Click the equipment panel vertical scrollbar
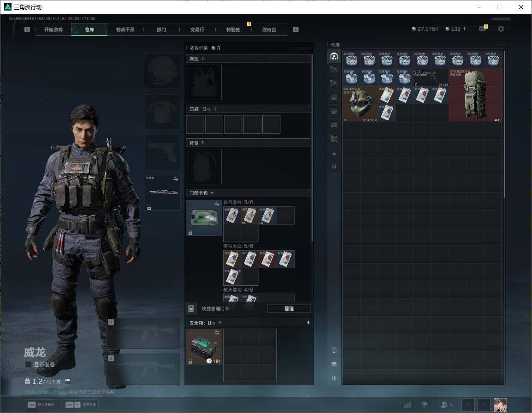The image size is (532, 413). (x=312, y=147)
